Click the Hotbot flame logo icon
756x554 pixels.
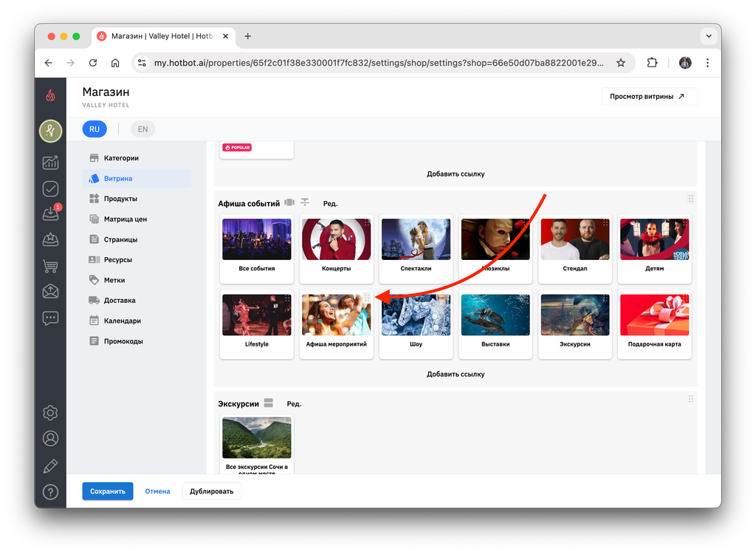click(x=50, y=95)
